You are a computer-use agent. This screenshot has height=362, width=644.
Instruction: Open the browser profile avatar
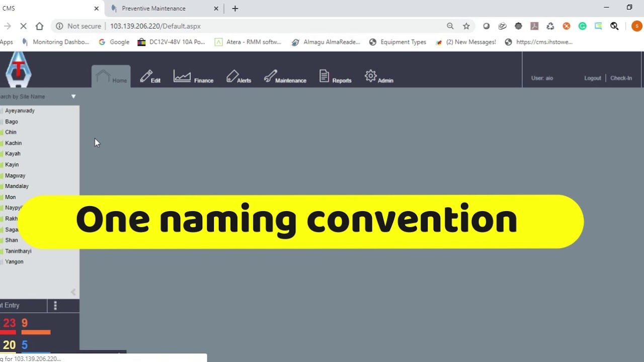(x=636, y=26)
